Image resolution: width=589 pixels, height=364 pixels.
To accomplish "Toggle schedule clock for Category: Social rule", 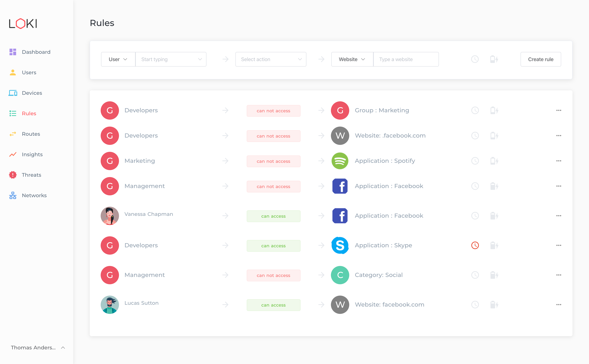I will [x=475, y=275].
